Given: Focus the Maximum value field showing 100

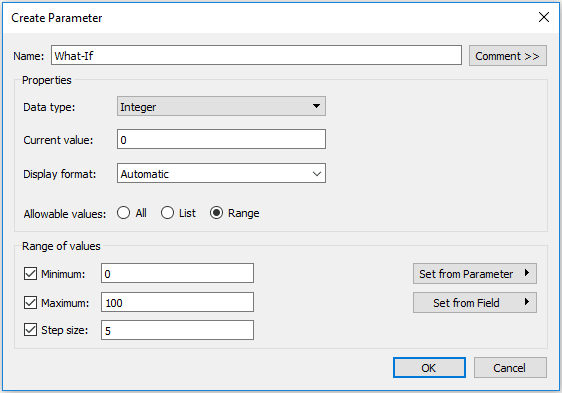Looking at the screenshot, I should pyautogui.click(x=177, y=302).
